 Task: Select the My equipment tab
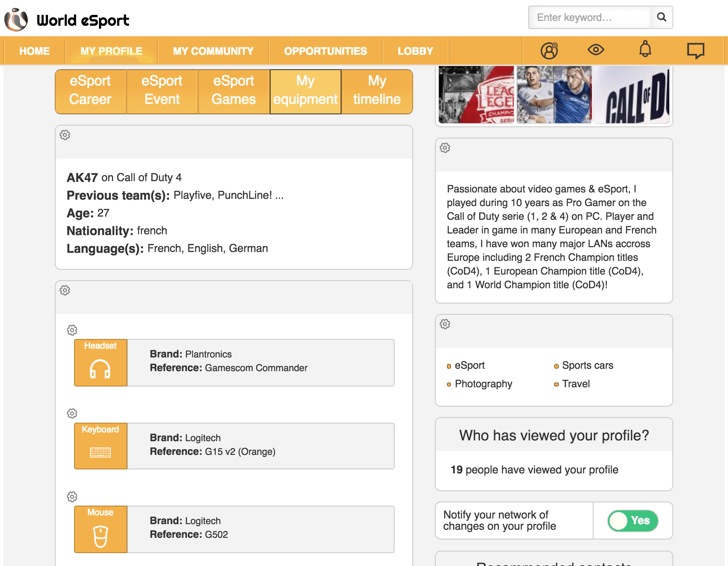point(306,92)
